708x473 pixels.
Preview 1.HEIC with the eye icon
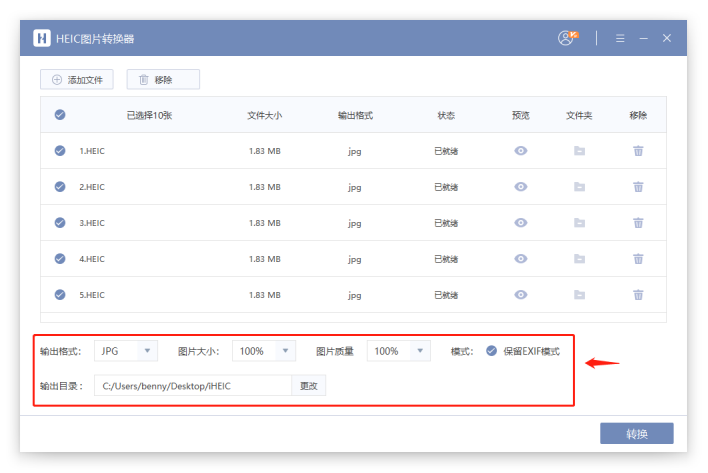tap(520, 151)
